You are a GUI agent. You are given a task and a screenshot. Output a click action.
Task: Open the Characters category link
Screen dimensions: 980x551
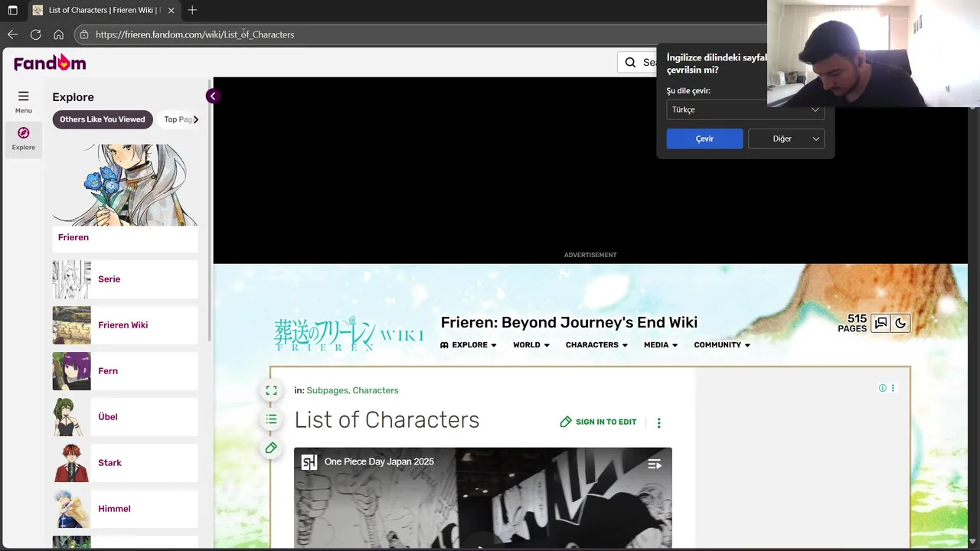coord(375,390)
